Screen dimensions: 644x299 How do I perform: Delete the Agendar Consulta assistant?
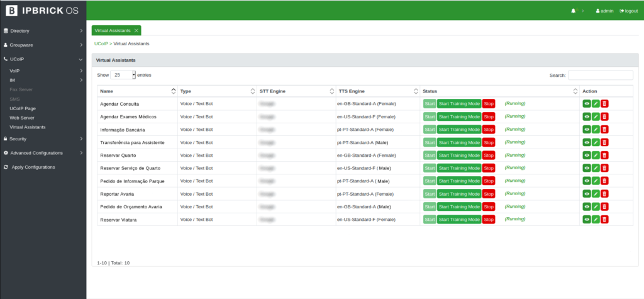[x=604, y=104]
